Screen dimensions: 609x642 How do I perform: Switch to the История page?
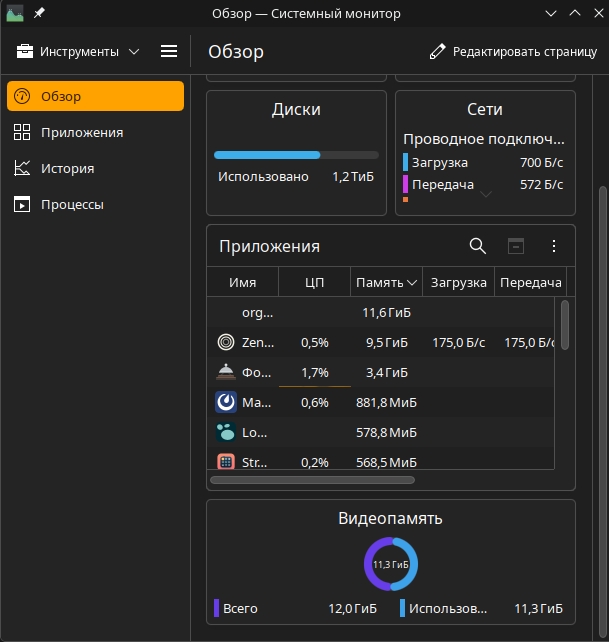95,168
